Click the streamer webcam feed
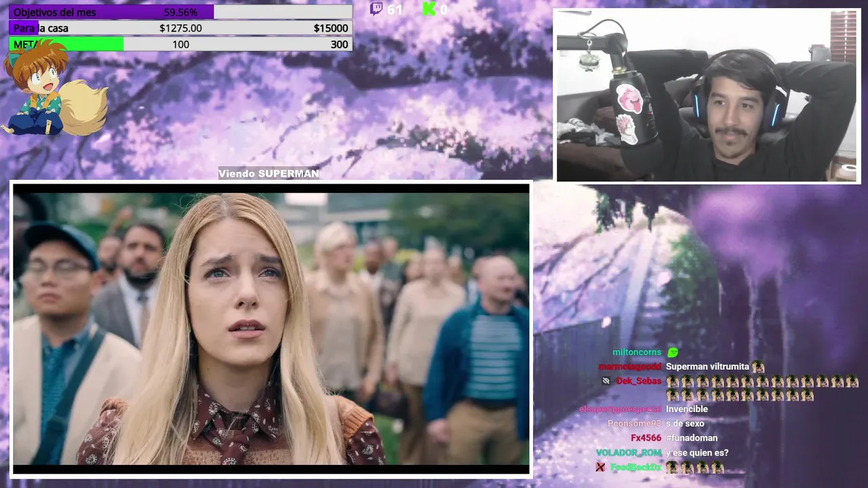 [x=707, y=96]
